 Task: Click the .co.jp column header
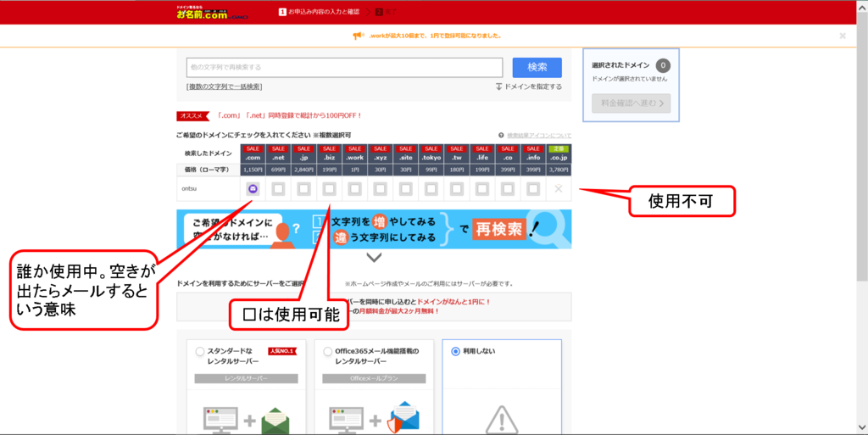(559, 153)
